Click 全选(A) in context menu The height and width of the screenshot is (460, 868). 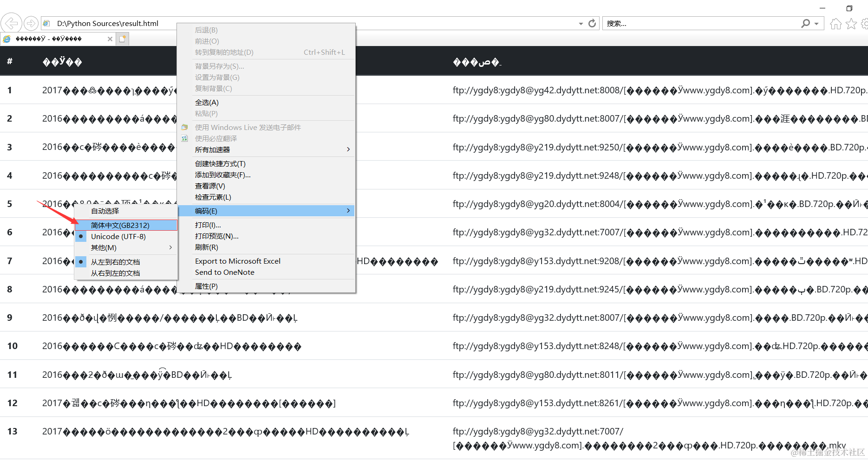266,102
